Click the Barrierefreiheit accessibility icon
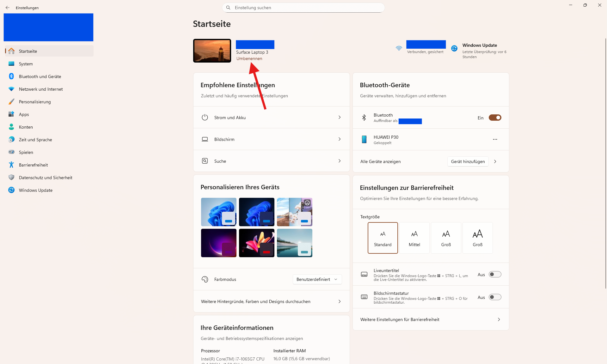 [11, 165]
